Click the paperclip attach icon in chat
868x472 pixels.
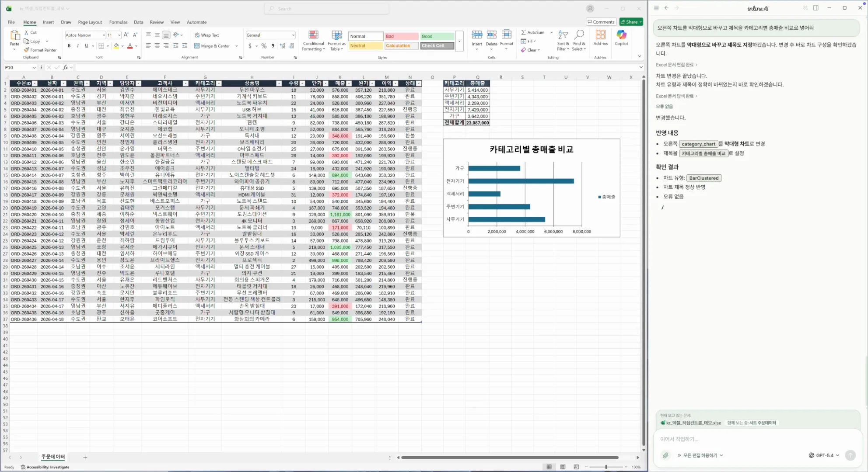[x=665, y=455]
